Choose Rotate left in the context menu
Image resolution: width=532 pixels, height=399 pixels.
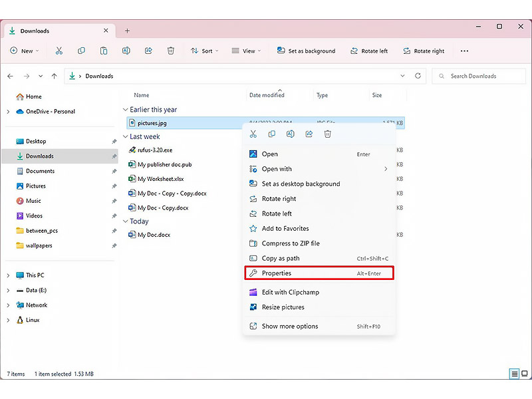pos(319,213)
